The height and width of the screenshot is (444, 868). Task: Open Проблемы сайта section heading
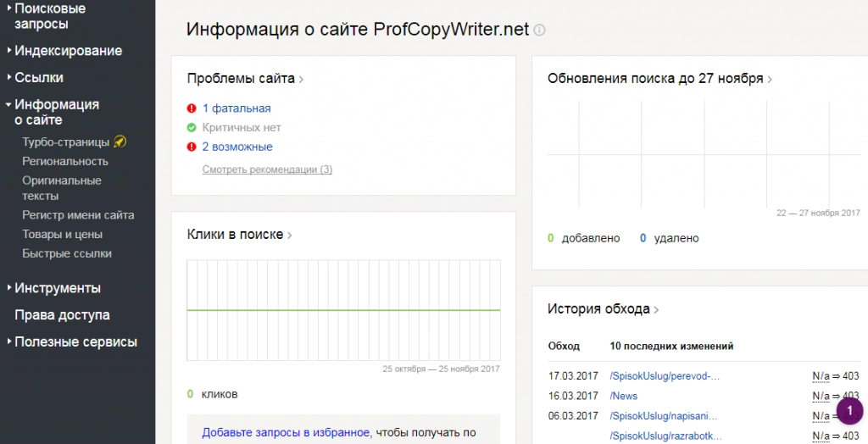(245, 79)
